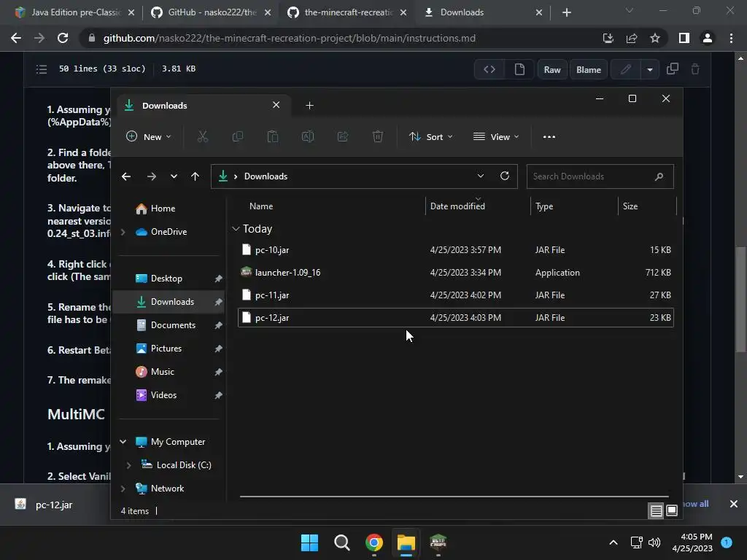Open recent locations dropdown arrow
The width and height of the screenshot is (747, 560).
(x=174, y=176)
